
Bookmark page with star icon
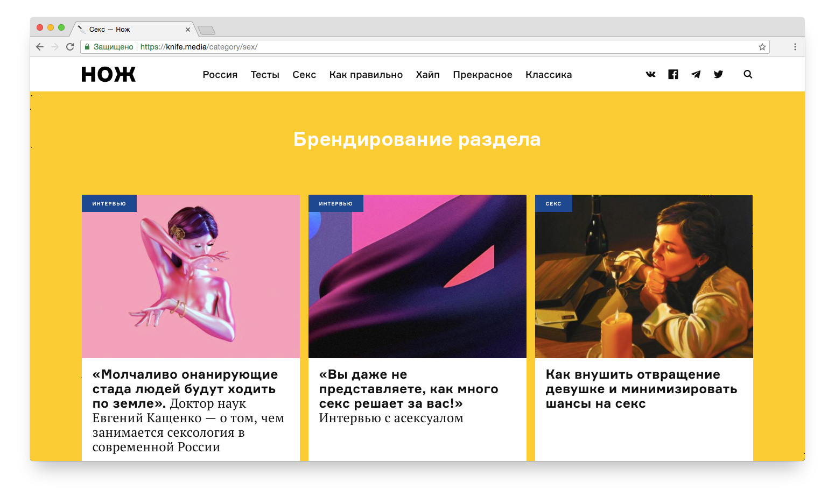pos(762,47)
